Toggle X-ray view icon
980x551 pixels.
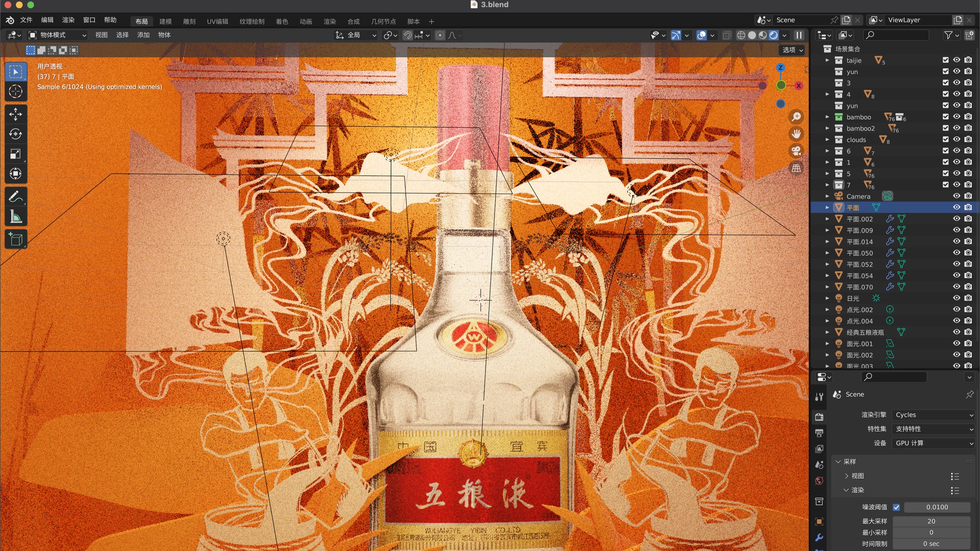[x=727, y=35]
